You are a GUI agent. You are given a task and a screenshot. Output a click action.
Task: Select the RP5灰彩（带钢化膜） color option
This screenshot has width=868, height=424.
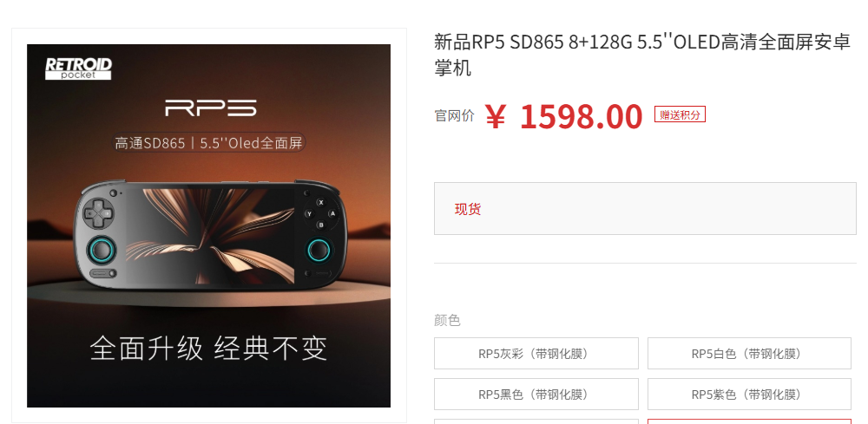tap(536, 353)
